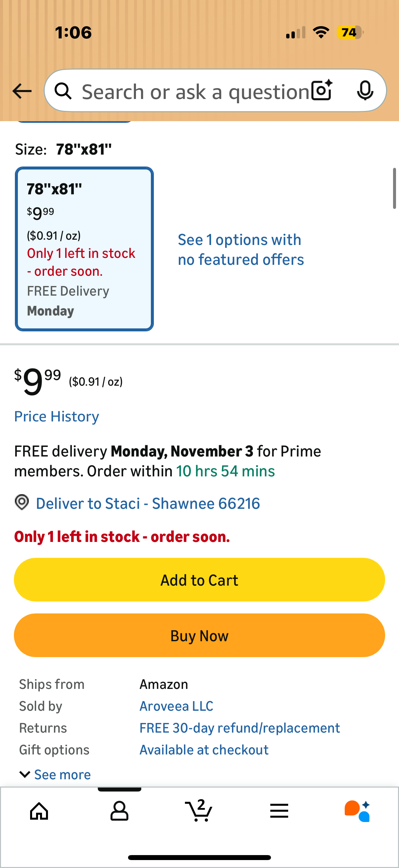The height and width of the screenshot is (868, 399).
Task: Open the Home tab
Action: pyautogui.click(x=39, y=811)
